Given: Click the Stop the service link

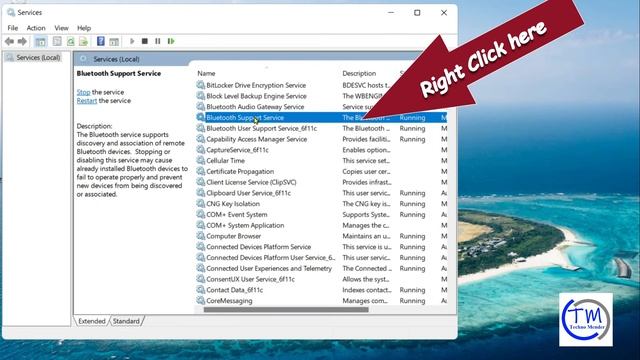Looking at the screenshot, I should coord(83,92).
